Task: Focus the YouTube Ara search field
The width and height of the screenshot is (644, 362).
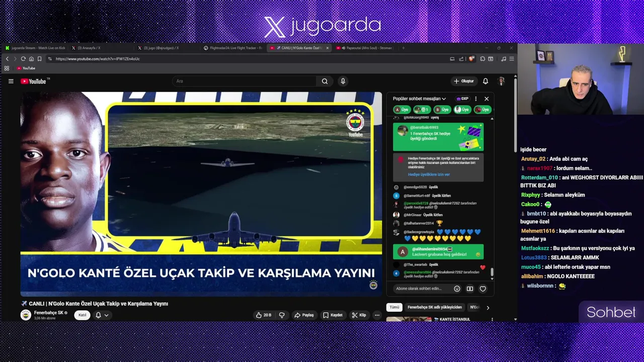Action: [245, 81]
